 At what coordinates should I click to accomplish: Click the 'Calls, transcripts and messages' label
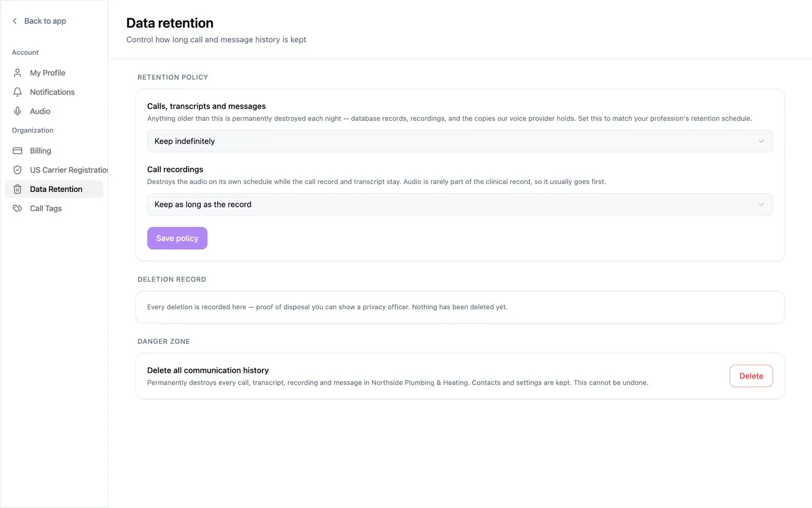(x=207, y=106)
